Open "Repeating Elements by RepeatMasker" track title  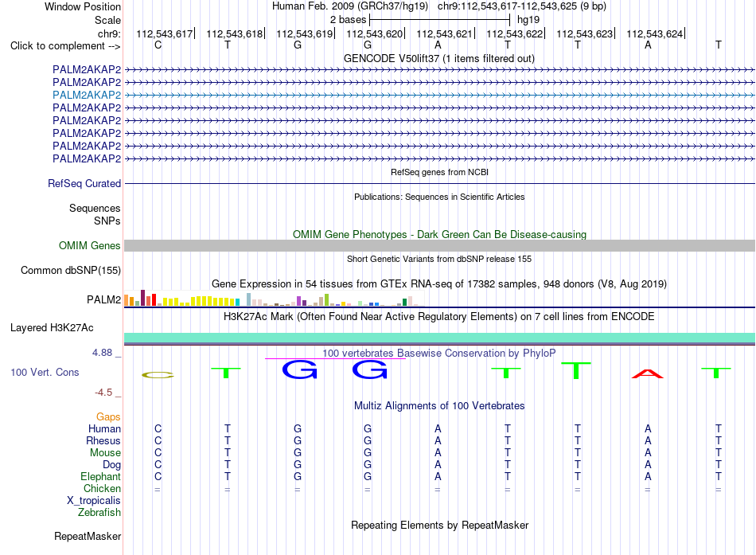click(439, 525)
